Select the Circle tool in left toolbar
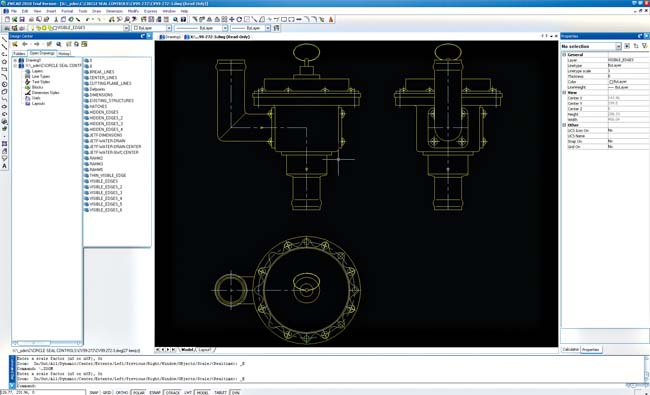The image size is (650, 395). click(4, 84)
